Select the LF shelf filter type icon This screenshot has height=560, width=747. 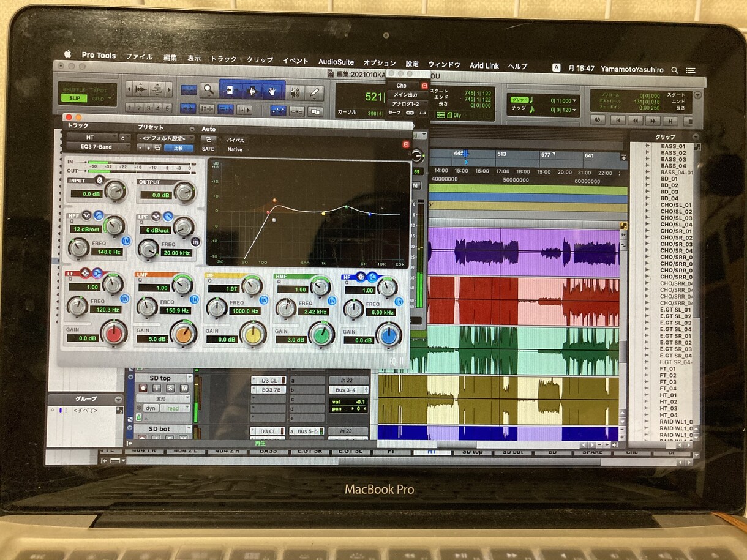coord(97,274)
